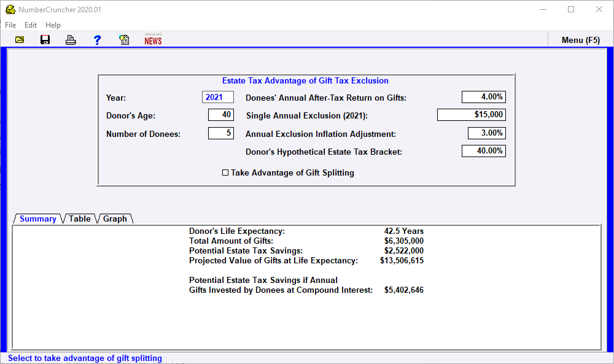Click the Single Annual Exclusion amount field

pyautogui.click(x=472, y=115)
